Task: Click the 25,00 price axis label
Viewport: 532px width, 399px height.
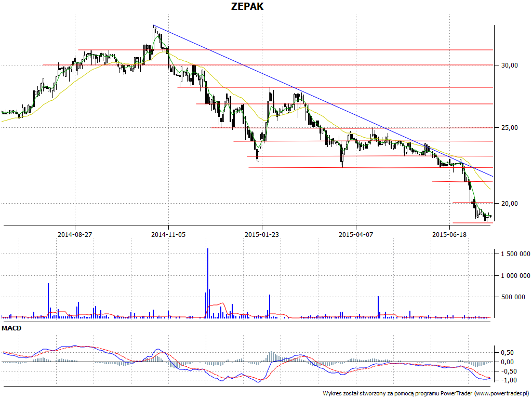Action: pos(510,128)
